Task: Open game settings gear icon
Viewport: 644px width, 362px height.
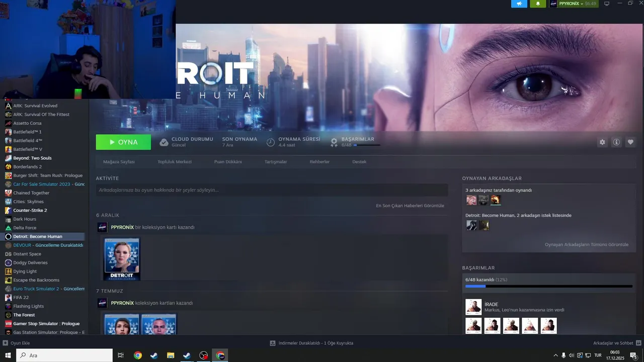Action: [602, 142]
